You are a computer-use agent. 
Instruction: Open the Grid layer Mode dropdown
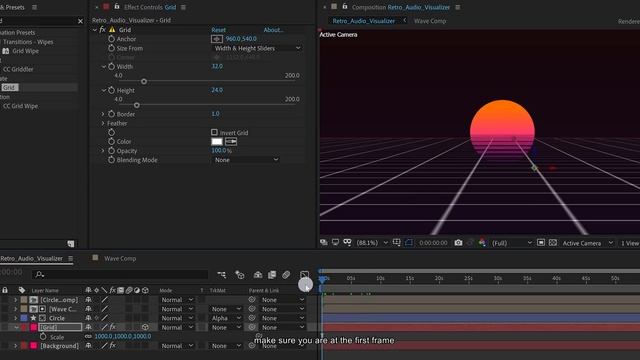[176, 327]
